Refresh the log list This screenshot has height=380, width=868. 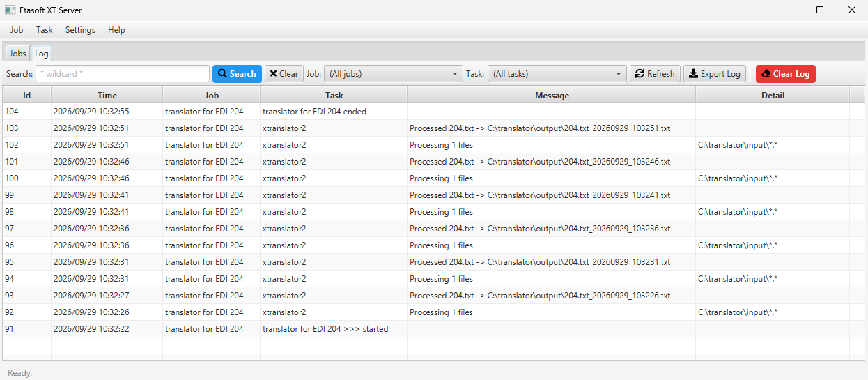[x=655, y=74]
